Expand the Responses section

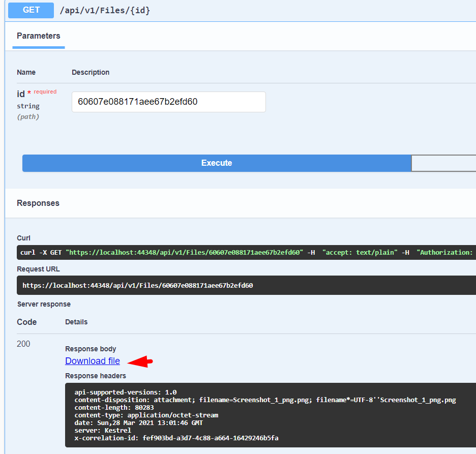coord(38,202)
